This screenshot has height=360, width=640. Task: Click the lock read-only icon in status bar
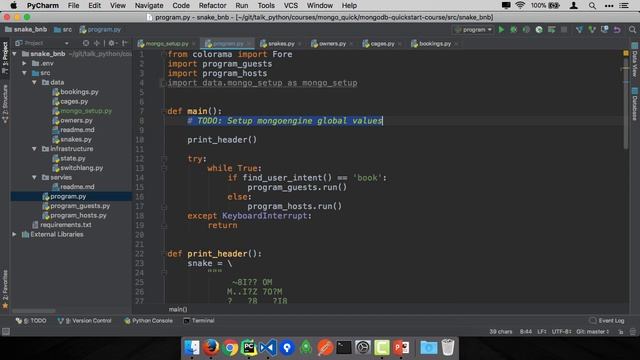[621, 332]
